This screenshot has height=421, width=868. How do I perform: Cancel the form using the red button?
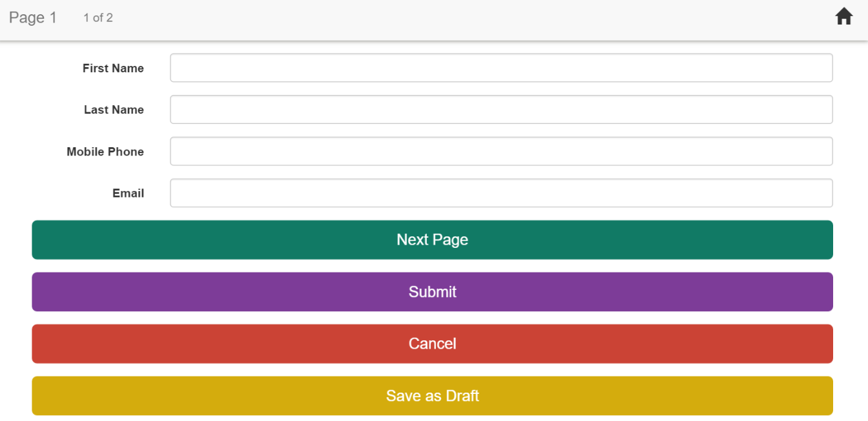click(432, 344)
